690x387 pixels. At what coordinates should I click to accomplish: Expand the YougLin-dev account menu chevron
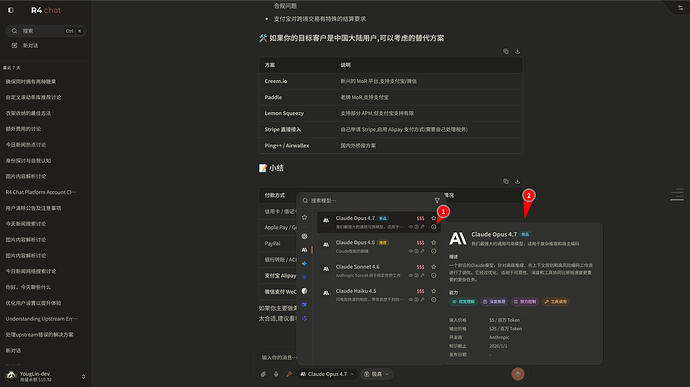83,376
